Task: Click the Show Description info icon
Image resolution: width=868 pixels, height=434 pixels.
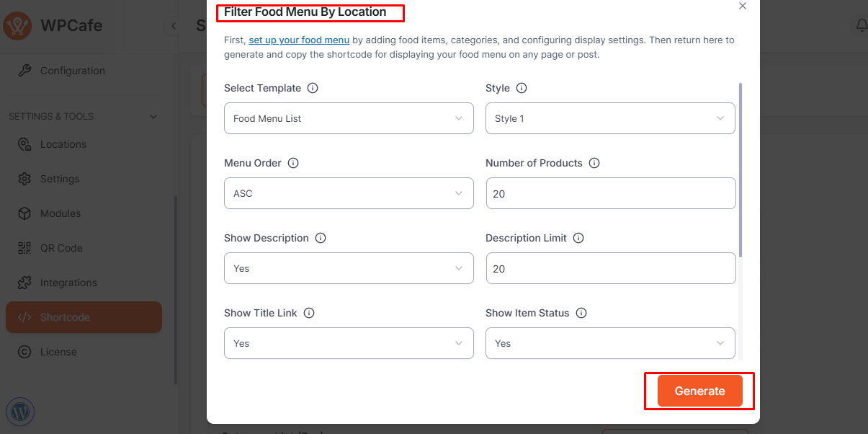Action: 321,238
